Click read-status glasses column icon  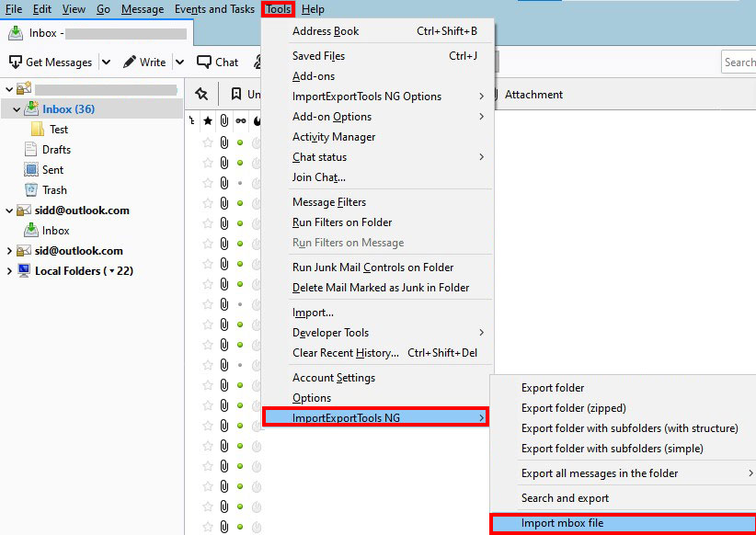click(241, 120)
